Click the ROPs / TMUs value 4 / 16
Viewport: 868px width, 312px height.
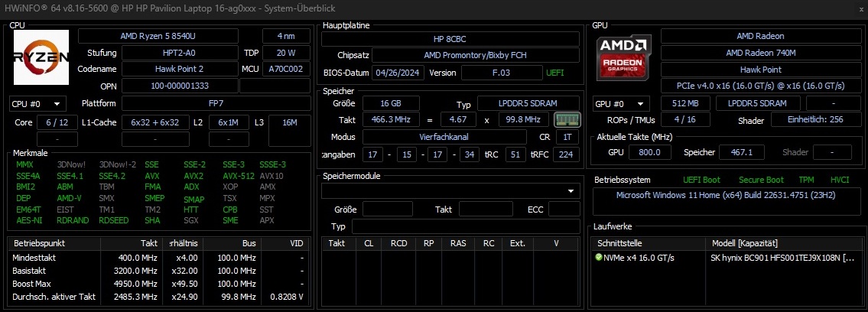pyautogui.click(x=684, y=119)
